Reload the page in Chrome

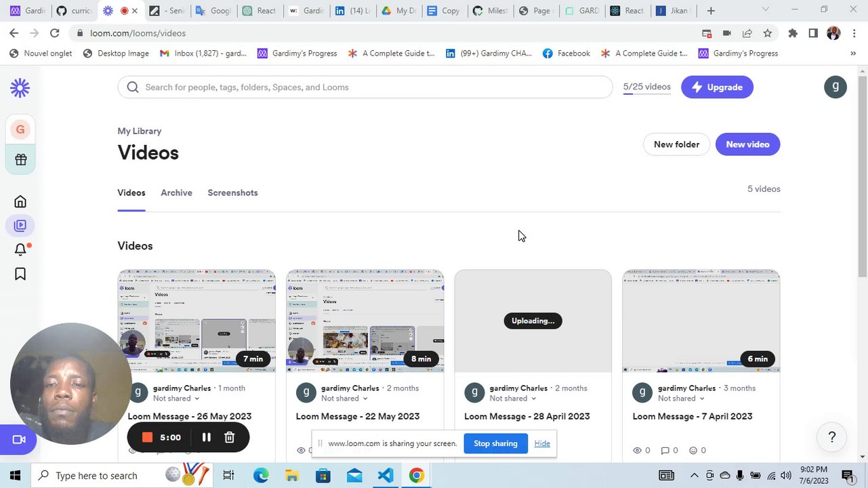(x=55, y=33)
